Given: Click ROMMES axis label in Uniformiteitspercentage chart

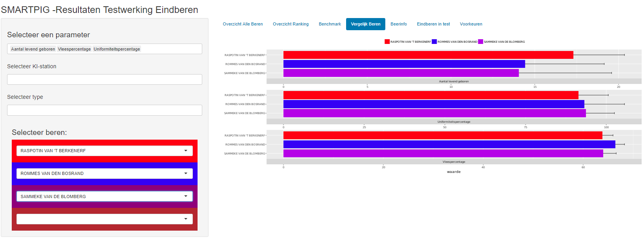Looking at the screenshot, I should [x=245, y=104].
